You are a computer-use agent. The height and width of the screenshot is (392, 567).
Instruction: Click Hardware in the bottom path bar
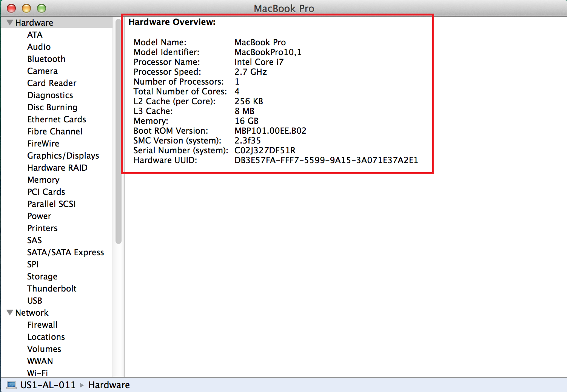(109, 385)
